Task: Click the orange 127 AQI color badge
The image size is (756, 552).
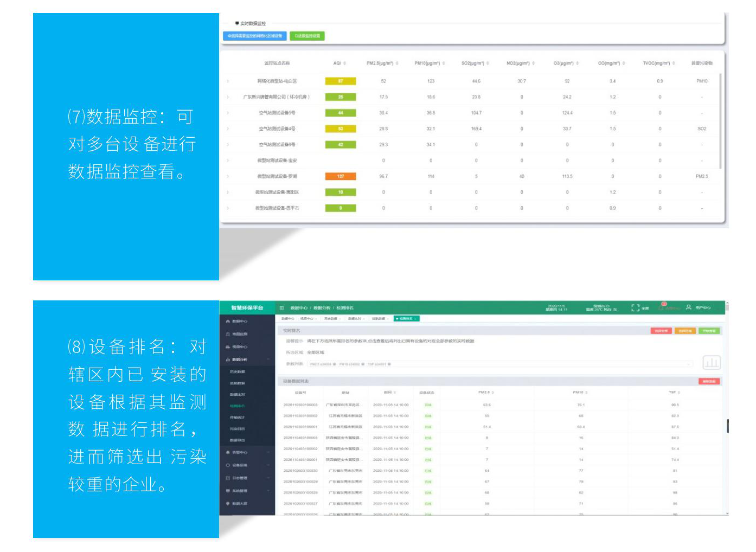Action: (x=340, y=176)
